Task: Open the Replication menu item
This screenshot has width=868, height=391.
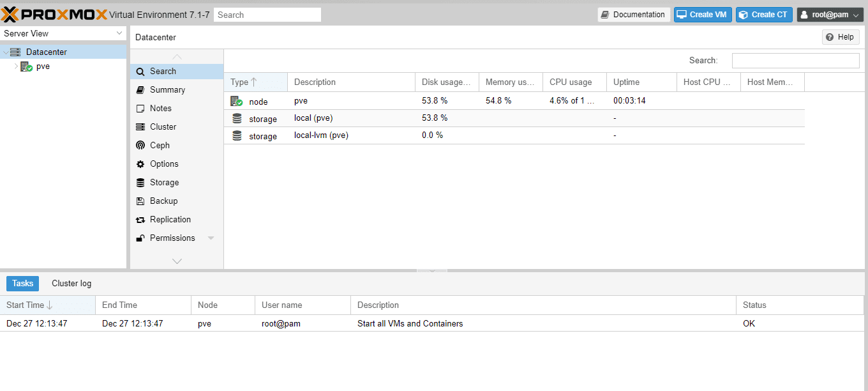Action: [x=177, y=220]
